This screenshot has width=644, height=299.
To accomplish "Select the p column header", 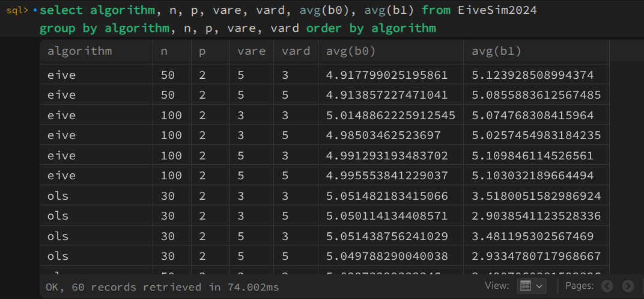I will pyautogui.click(x=202, y=51).
